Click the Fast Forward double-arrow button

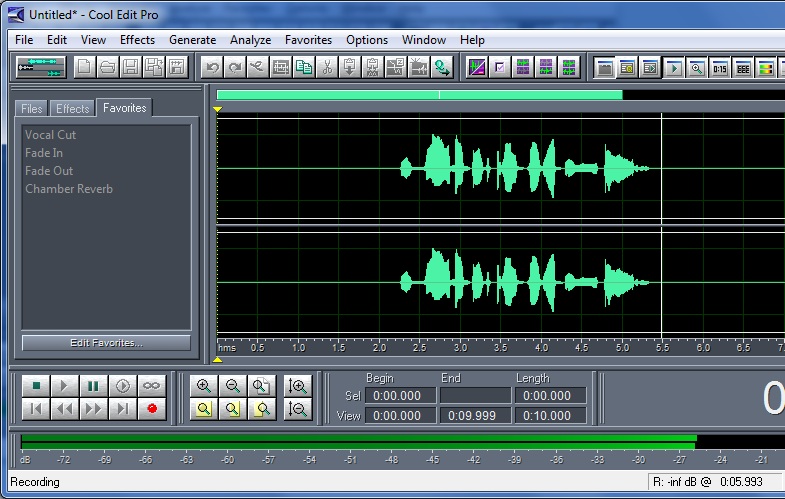[93, 409]
